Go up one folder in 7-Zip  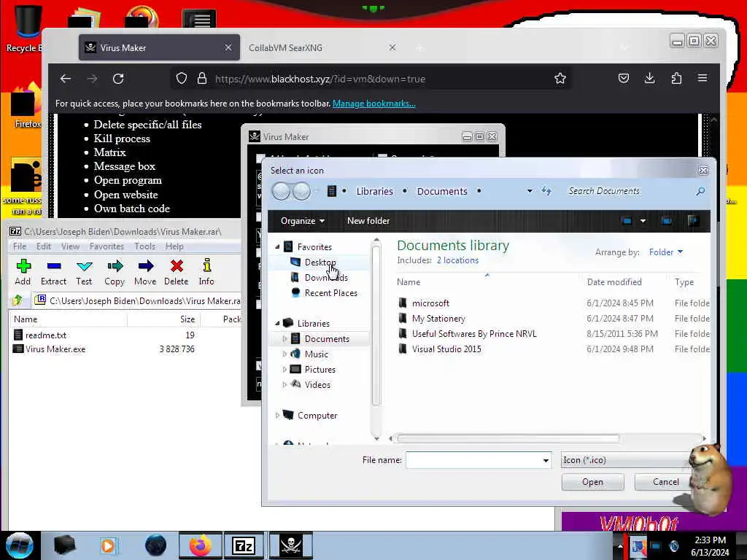pos(18,300)
